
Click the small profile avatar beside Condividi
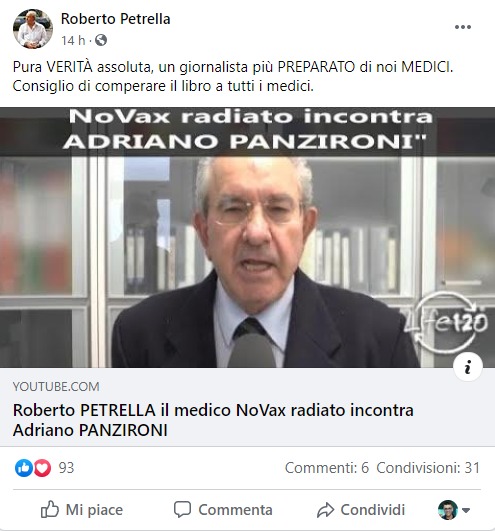tap(448, 510)
